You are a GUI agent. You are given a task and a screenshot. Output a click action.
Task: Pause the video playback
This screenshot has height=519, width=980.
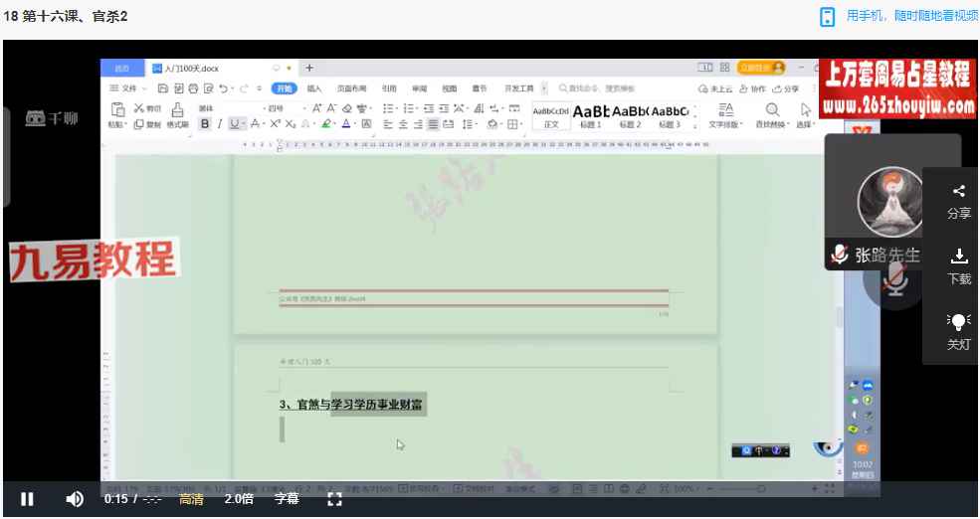pyautogui.click(x=27, y=499)
